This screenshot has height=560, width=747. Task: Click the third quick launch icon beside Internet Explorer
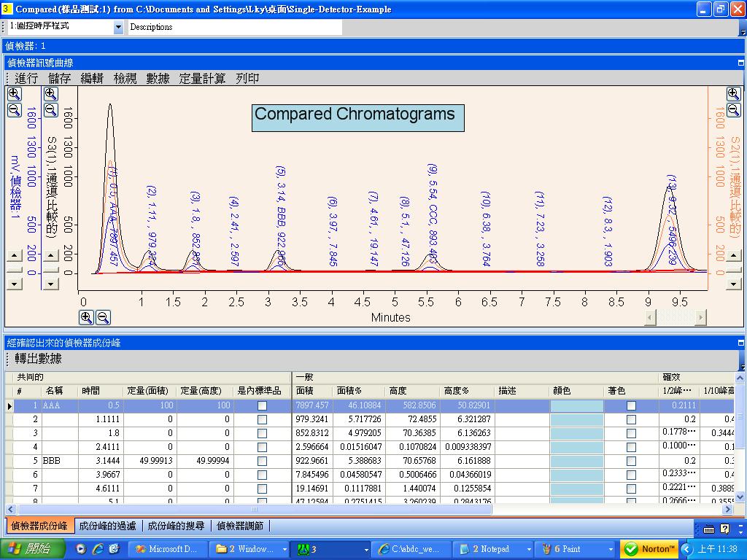pyautogui.click(x=115, y=548)
